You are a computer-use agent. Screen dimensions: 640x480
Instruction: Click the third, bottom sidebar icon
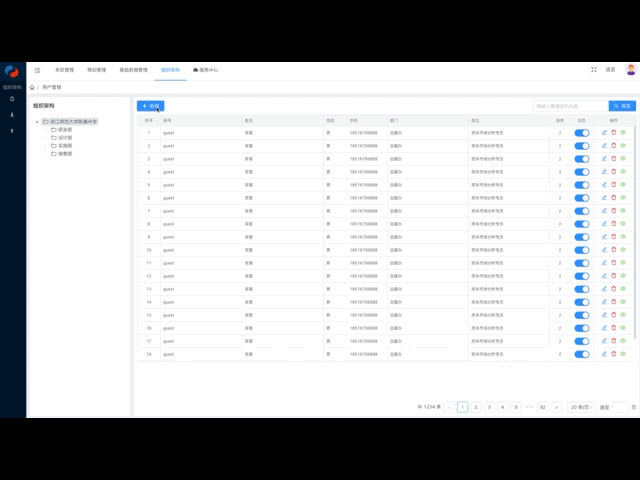coord(12,131)
